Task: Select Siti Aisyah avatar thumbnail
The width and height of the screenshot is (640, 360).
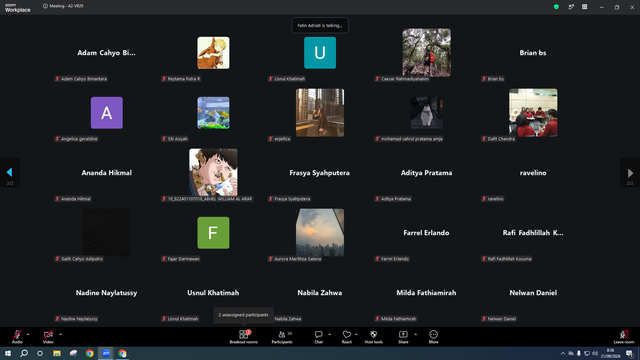Action: [213, 113]
